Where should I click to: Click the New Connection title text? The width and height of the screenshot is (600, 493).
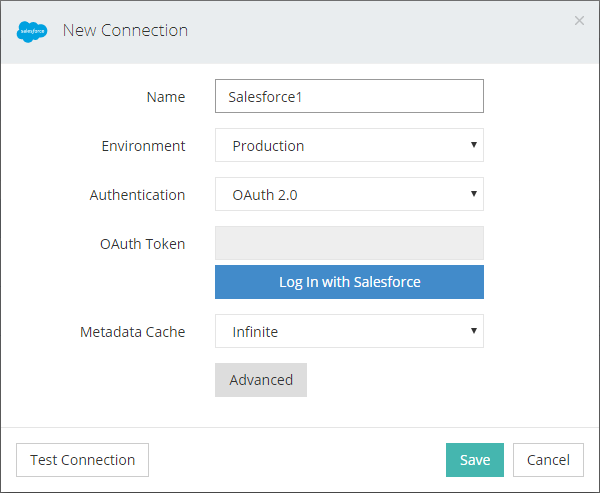(x=125, y=31)
